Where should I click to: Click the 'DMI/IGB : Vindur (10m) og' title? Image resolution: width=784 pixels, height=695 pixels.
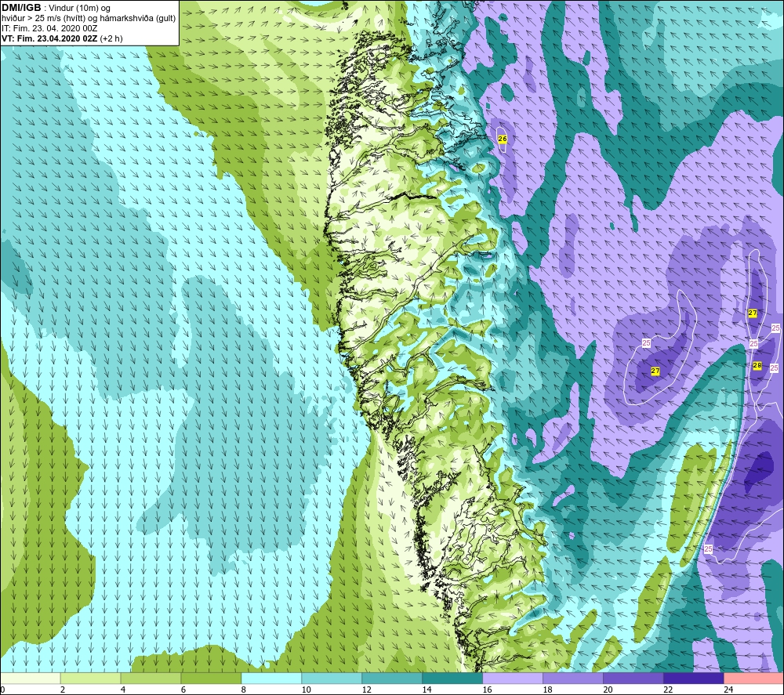pyautogui.click(x=56, y=8)
